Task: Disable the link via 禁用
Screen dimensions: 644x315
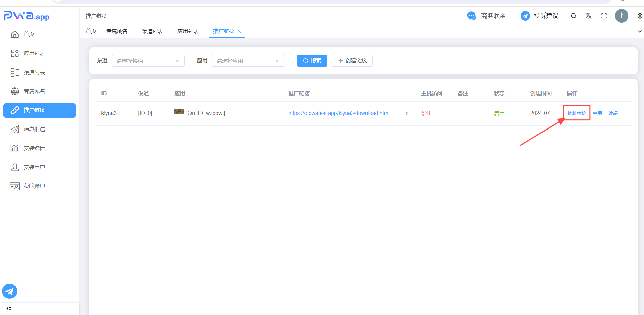Action: [x=597, y=113]
